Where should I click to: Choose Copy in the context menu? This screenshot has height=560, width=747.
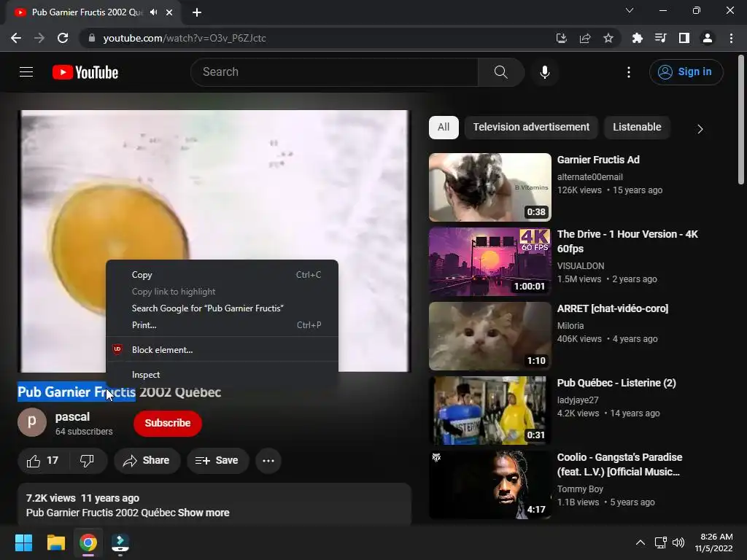[222, 275]
